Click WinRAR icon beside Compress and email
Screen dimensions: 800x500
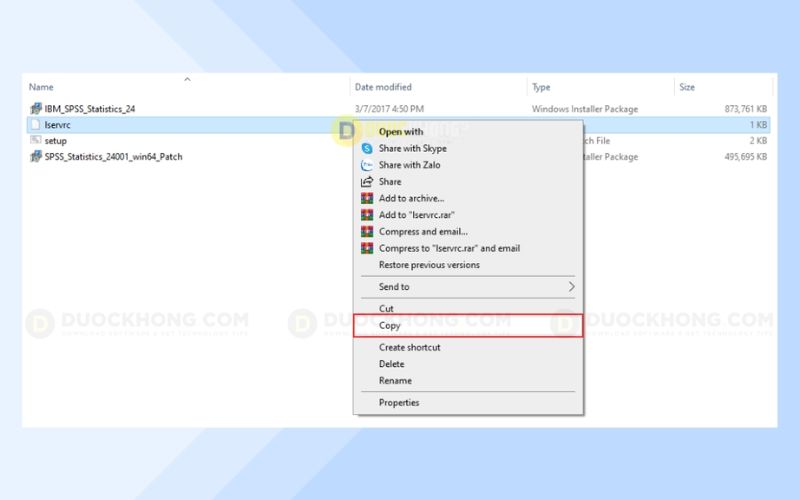367,232
